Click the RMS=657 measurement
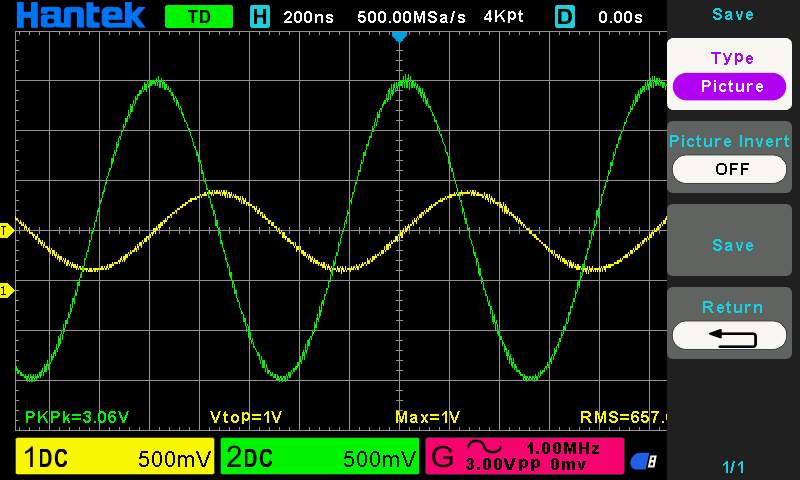The width and height of the screenshot is (800, 480). pos(623,417)
